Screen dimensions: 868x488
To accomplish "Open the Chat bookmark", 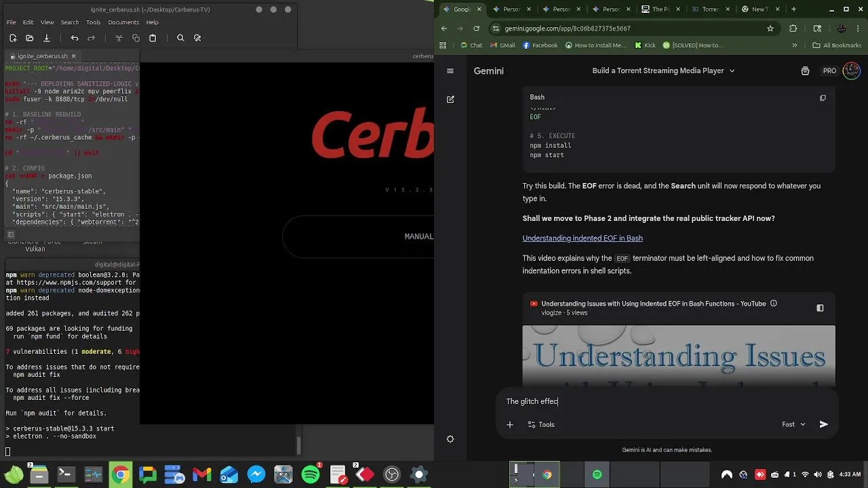I will coord(471,45).
